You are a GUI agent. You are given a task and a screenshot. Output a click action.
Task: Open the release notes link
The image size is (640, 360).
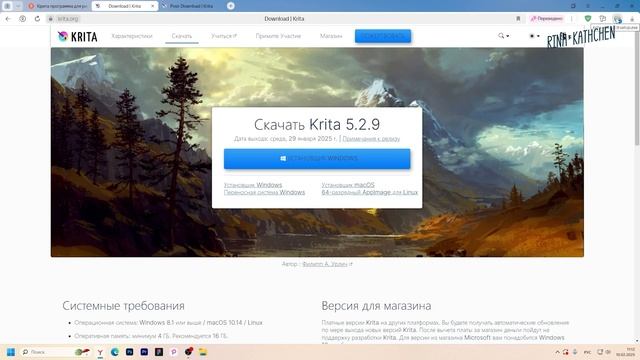pyautogui.click(x=371, y=139)
